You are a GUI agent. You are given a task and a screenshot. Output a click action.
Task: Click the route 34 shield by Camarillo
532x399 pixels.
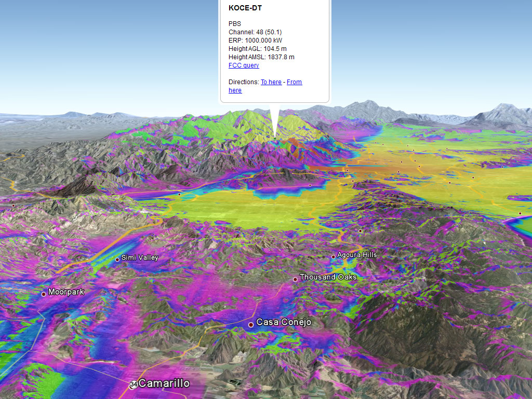(x=134, y=385)
